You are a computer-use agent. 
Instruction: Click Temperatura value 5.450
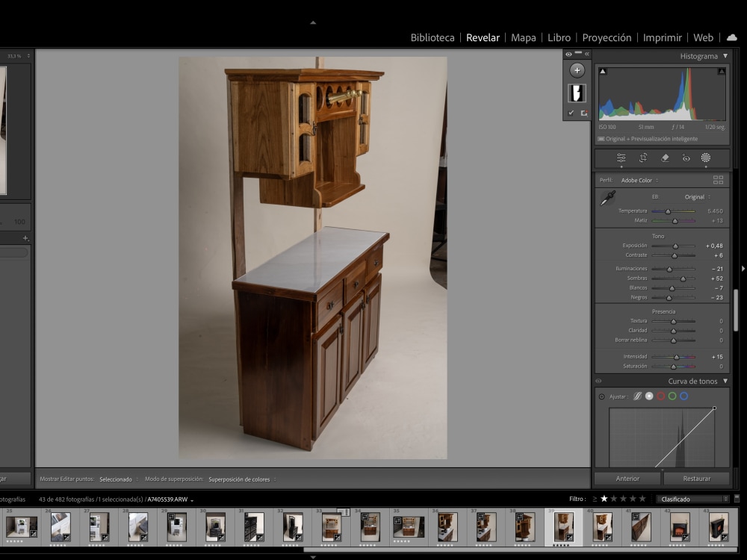coord(715,211)
